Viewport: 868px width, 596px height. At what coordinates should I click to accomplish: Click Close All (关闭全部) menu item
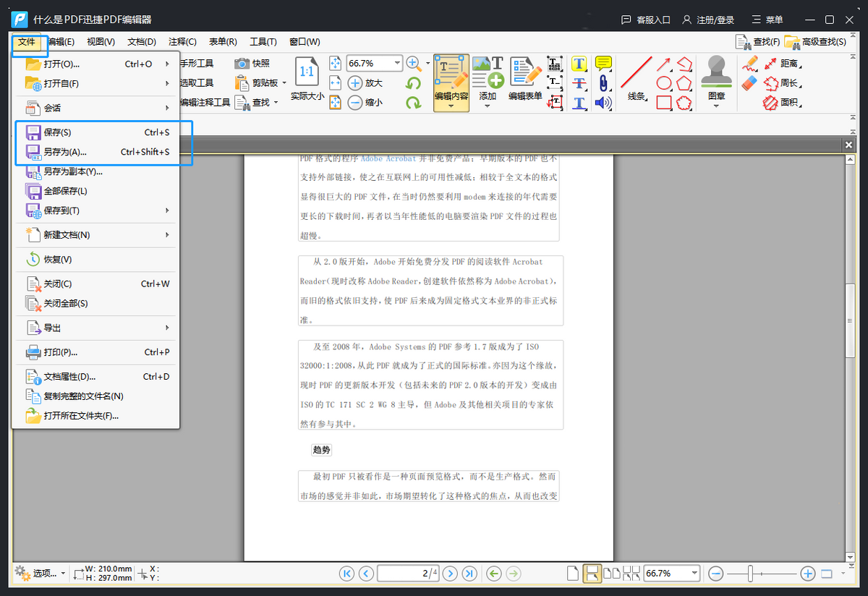pyautogui.click(x=95, y=304)
